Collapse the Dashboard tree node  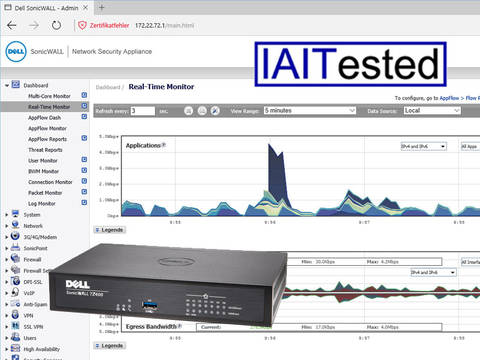pyautogui.click(x=7, y=86)
